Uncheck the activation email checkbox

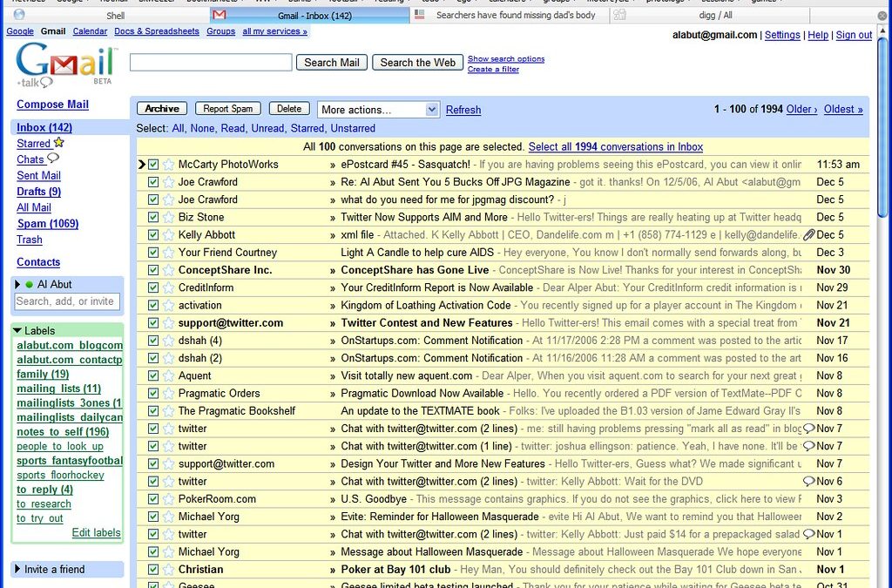coord(153,306)
